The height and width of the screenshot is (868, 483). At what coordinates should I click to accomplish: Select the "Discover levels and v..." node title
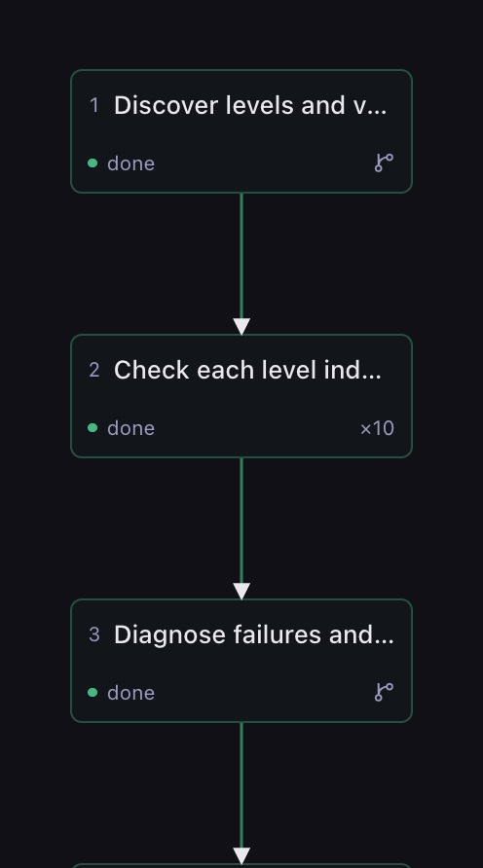click(250, 105)
